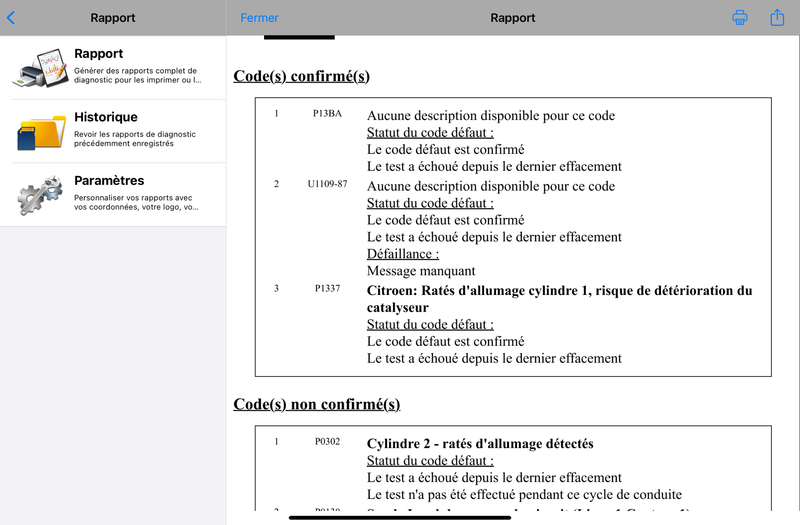Select the 'Code(s) non confirmé(s)' heading
This screenshot has width=800, height=525.
tap(317, 404)
